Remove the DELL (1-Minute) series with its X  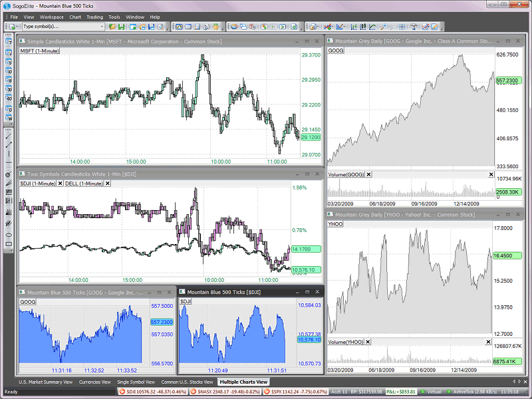pyautogui.click(x=107, y=184)
